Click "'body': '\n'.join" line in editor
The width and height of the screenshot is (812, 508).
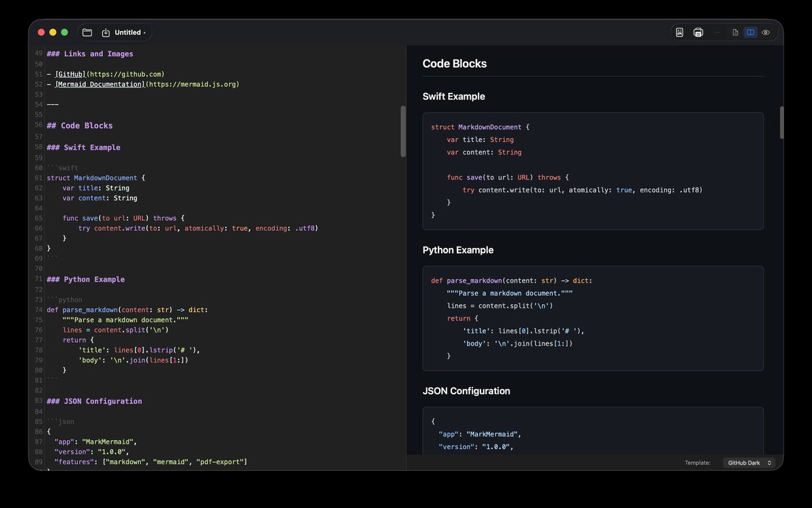click(x=133, y=360)
